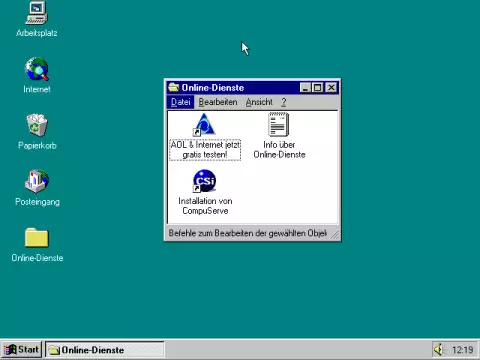Click the "Info über Online-Dienste" label text
Screen dimensions: 480x360
coord(279,150)
